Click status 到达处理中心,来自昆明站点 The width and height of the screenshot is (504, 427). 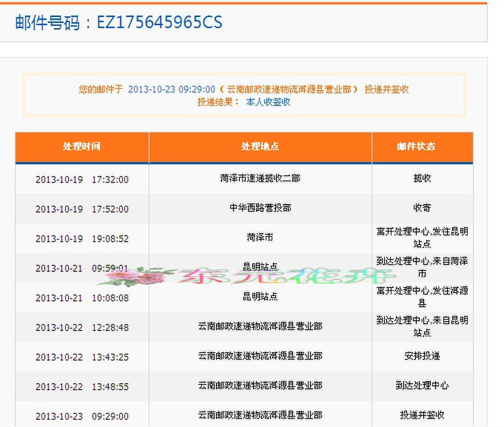click(x=422, y=326)
